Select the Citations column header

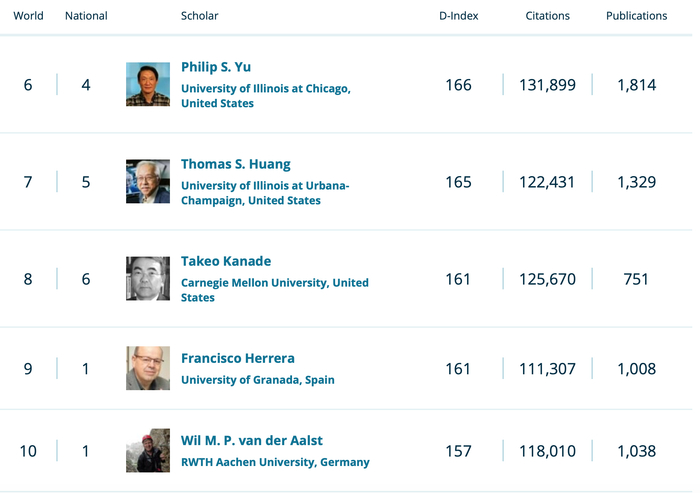pyautogui.click(x=548, y=16)
